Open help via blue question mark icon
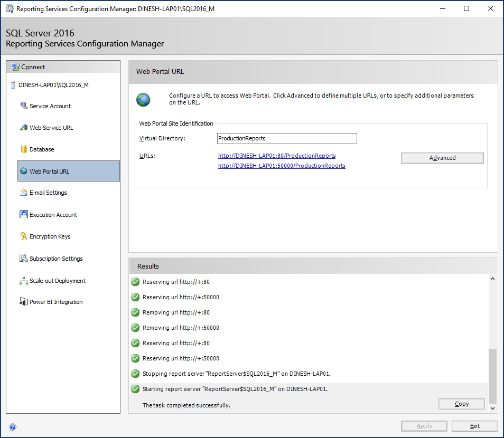The height and width of the screenshot is (438, 504). tap(13, 427)
